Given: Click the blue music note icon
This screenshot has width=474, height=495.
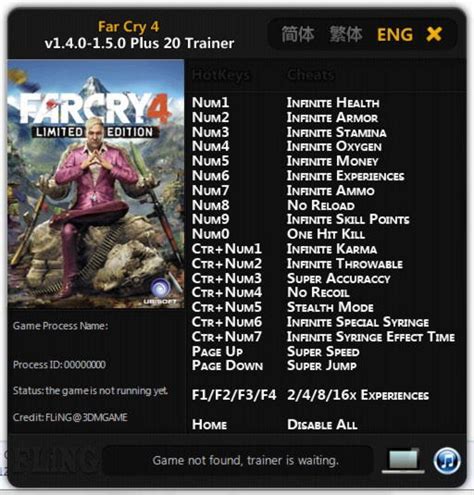Looking at the screenshot, I should pos(447,461).
